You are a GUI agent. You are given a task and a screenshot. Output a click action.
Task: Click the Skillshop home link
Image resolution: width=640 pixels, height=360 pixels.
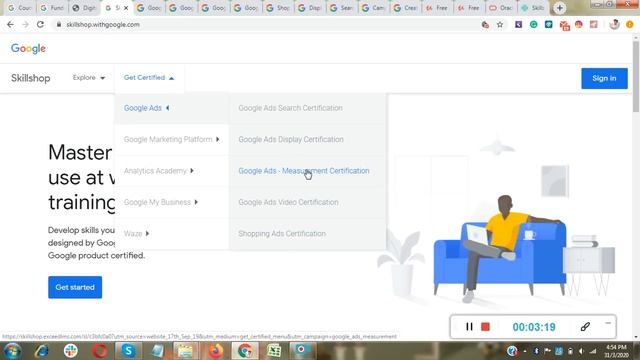[x=31, y=78]
